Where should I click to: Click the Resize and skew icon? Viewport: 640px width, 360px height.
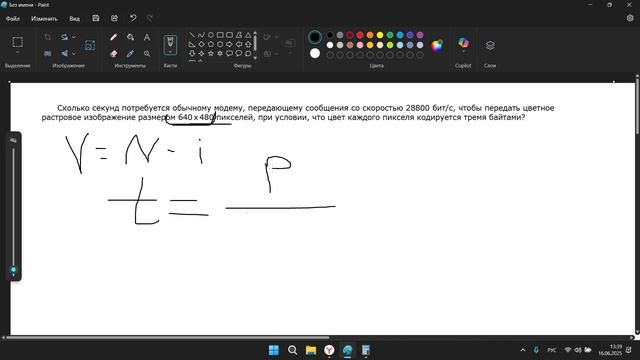coord(47,53)
